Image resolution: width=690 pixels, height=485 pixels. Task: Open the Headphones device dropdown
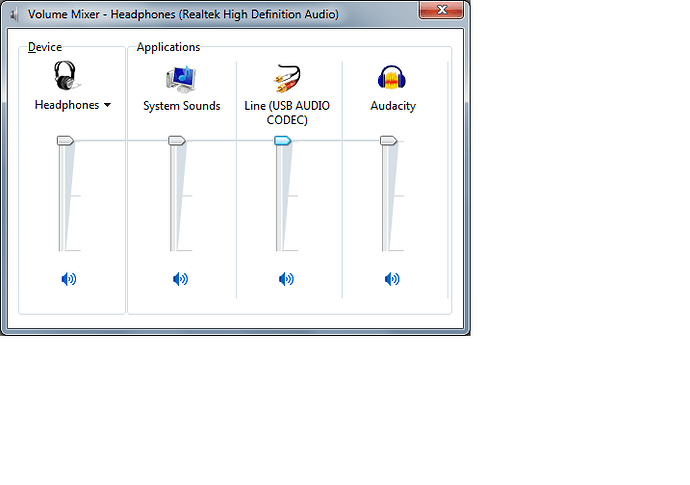pyautogui.click(x=107, y=105)
